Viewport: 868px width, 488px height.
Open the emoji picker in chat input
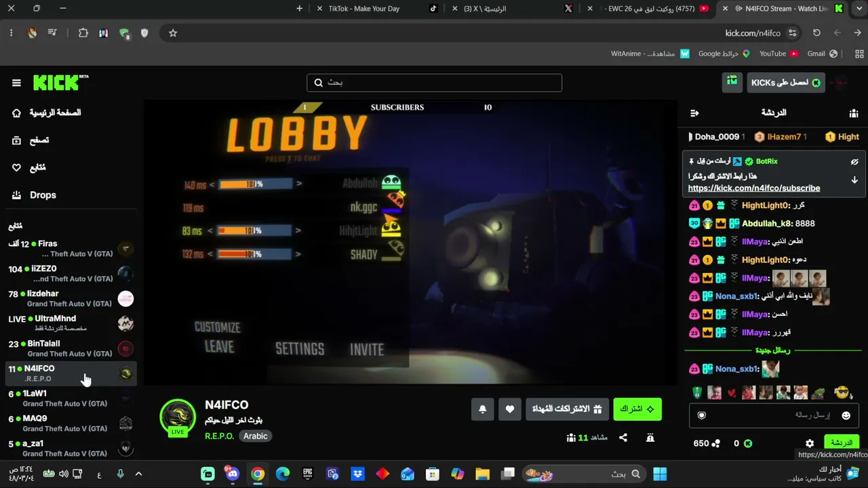pos(846,415)
